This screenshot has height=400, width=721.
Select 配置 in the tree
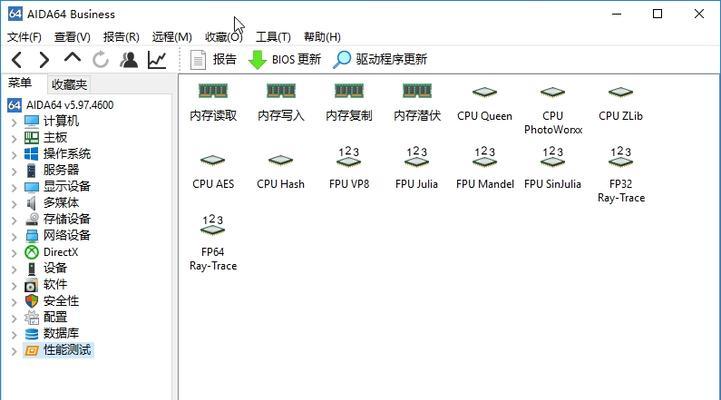46,317
